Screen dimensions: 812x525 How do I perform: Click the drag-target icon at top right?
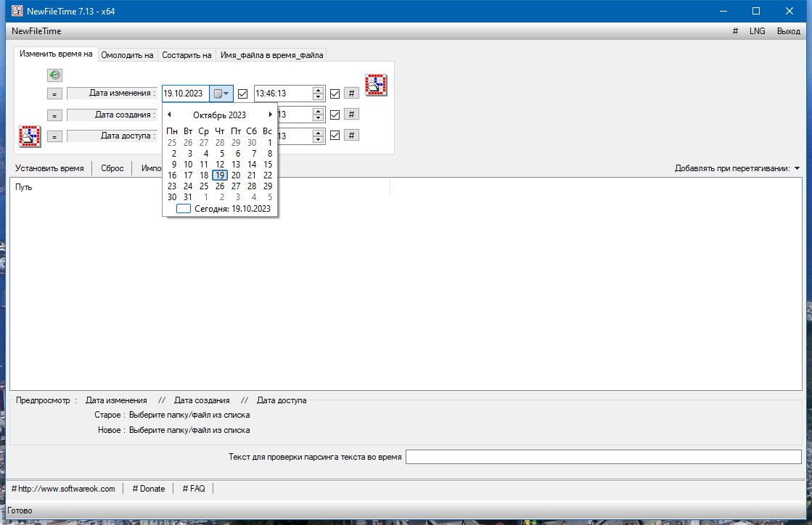376,85
